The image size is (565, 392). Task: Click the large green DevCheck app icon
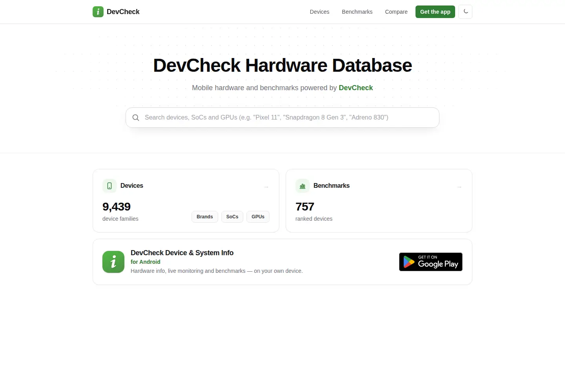coord(113,262)
